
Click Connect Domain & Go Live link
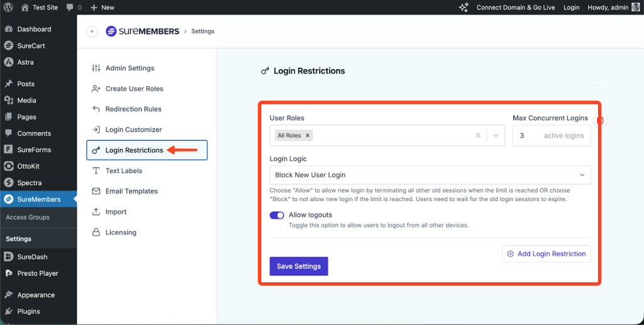click(516, 8)
